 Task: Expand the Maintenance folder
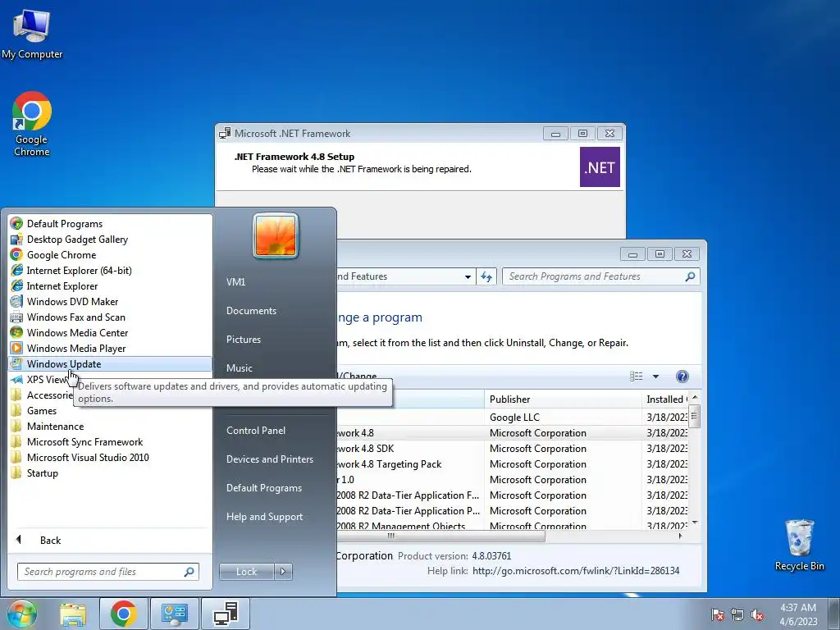[x=110, y=427]
